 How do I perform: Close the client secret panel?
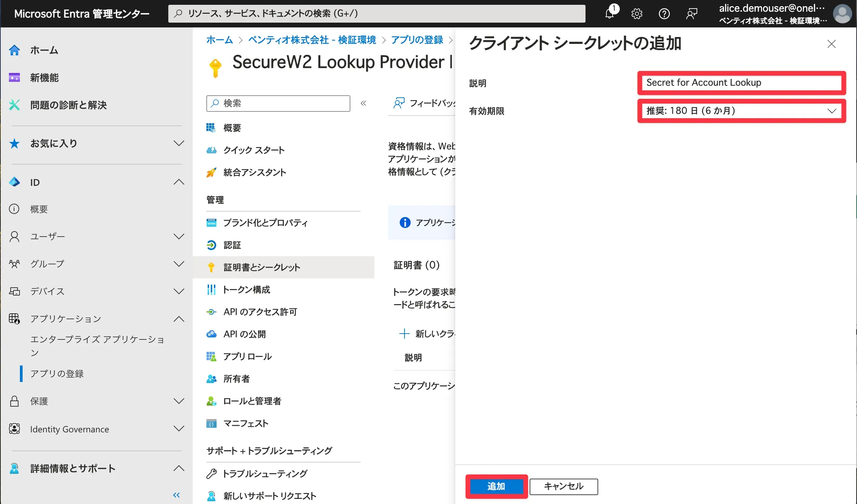(x=831, y=44)
